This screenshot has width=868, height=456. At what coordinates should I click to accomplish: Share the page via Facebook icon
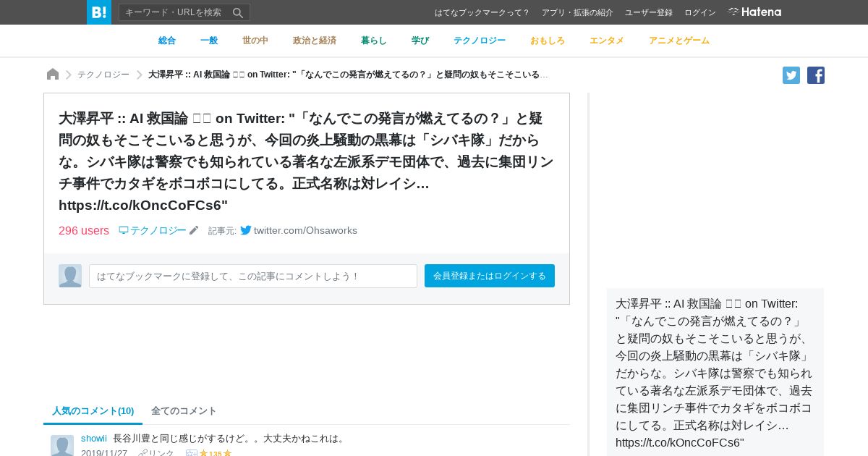[x=816, y=75]
